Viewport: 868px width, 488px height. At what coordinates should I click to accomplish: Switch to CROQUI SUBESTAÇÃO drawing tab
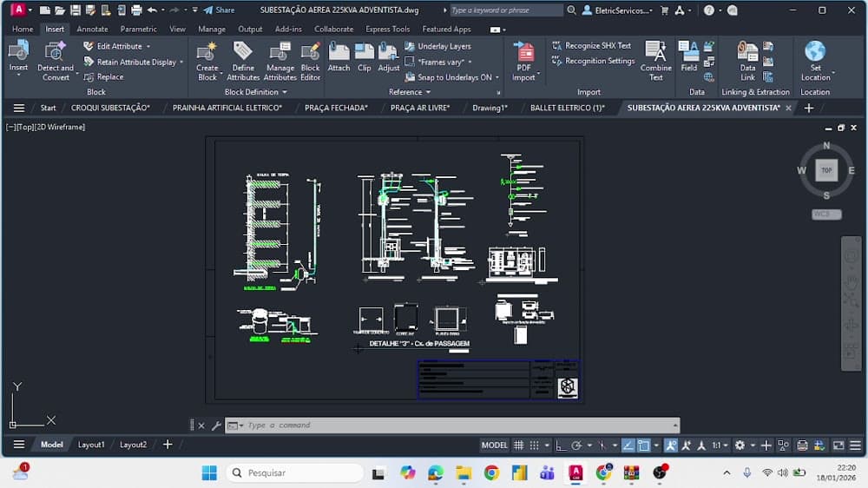pyautogui.click(x=110, y=108)
